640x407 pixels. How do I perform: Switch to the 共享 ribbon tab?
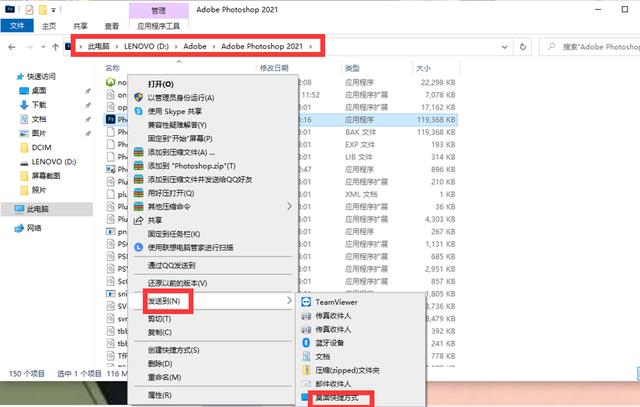coord(80,26)
